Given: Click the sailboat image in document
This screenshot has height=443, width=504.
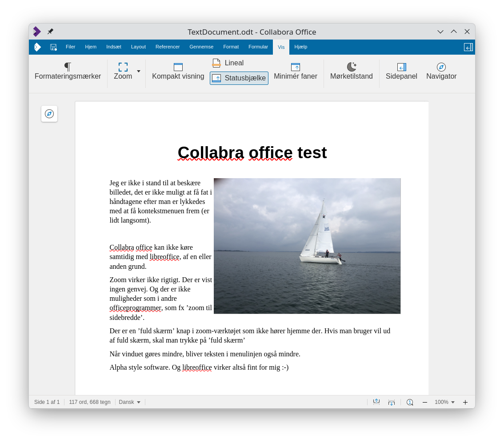Looking at the screenshot, I should tap(307, 246).
